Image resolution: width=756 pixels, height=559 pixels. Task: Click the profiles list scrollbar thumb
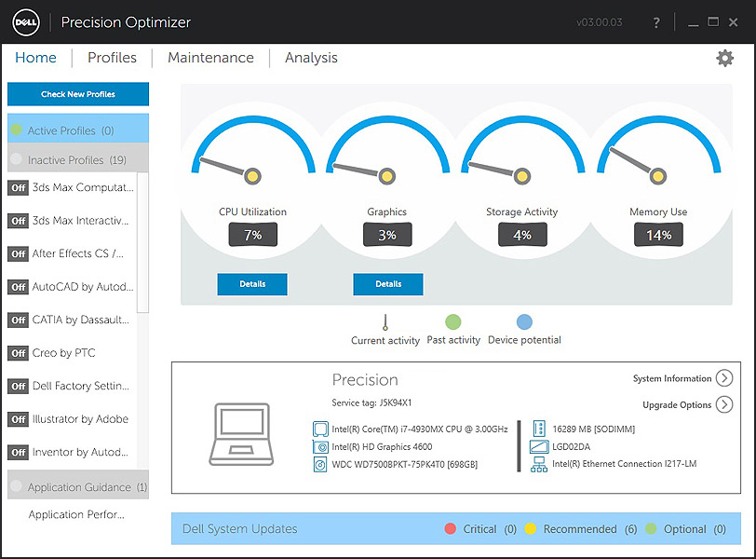[x=142, y=242]
